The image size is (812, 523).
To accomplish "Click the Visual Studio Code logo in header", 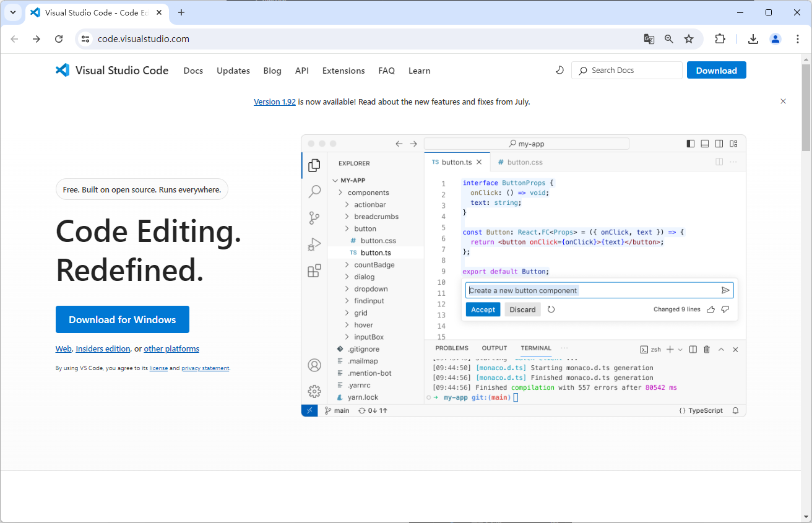I will (x=112, y=71).
